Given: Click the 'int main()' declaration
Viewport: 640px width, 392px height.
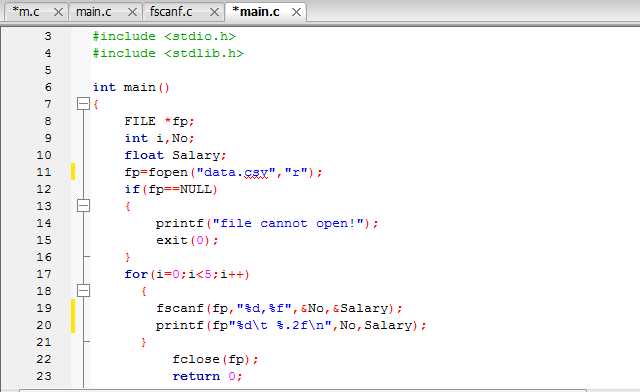Looking at the screenshot, I should pyautogui.click(x=131, y=87).
